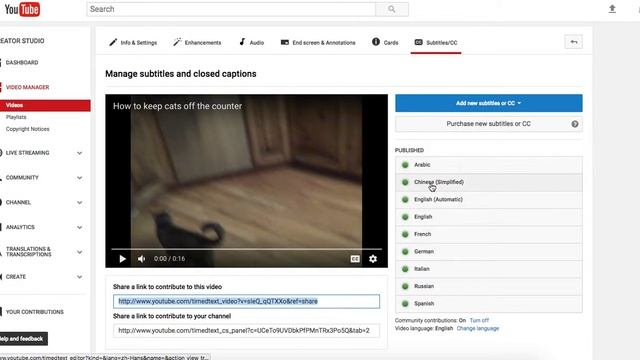
Task: Expand the Channel section chevron
Action: click(80, 202)
